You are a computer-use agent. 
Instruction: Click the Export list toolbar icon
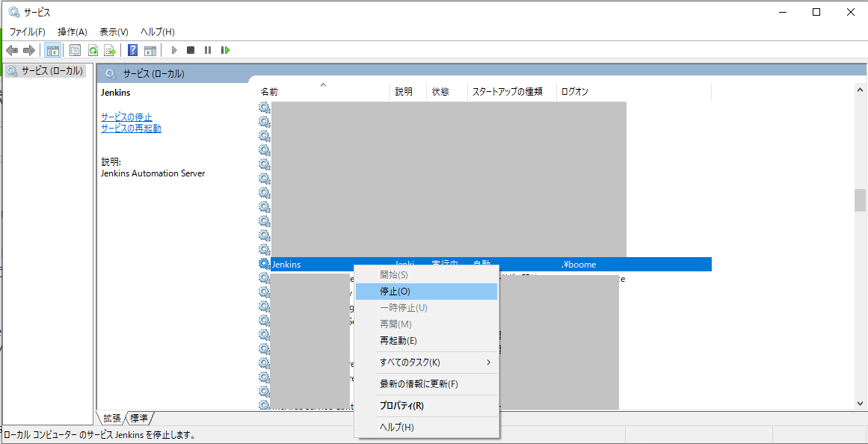click(x=110, y=50)
